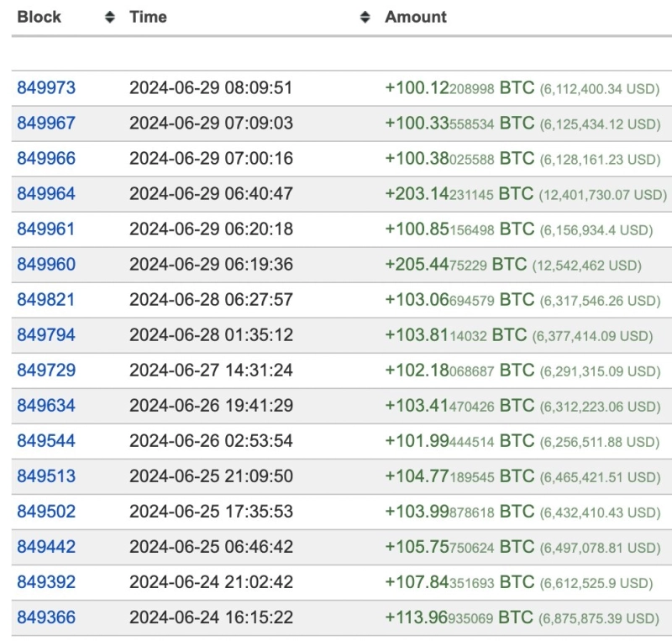
Task: Open block 849544 link
Action: coord(46,441)
